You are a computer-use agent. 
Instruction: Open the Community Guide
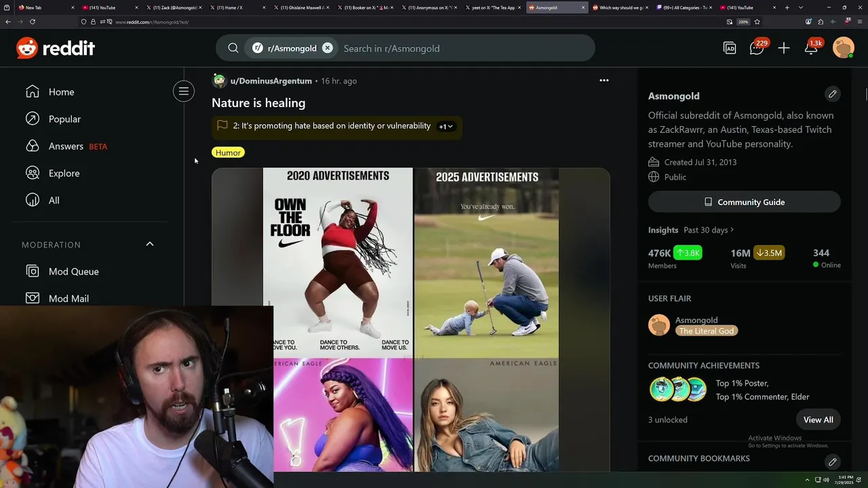click(745, 202)
